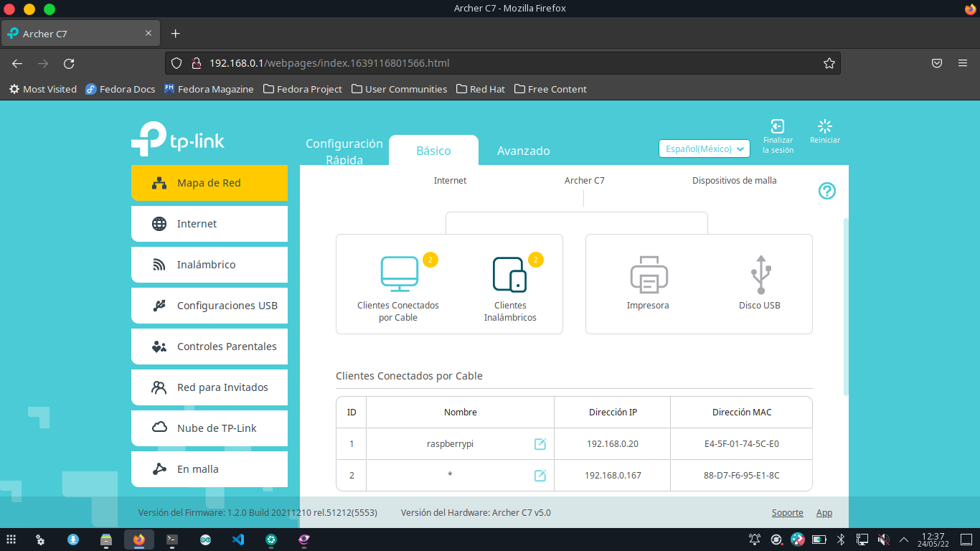
Task: Click the Internet label in the network map
Action: tap(450, 181)
